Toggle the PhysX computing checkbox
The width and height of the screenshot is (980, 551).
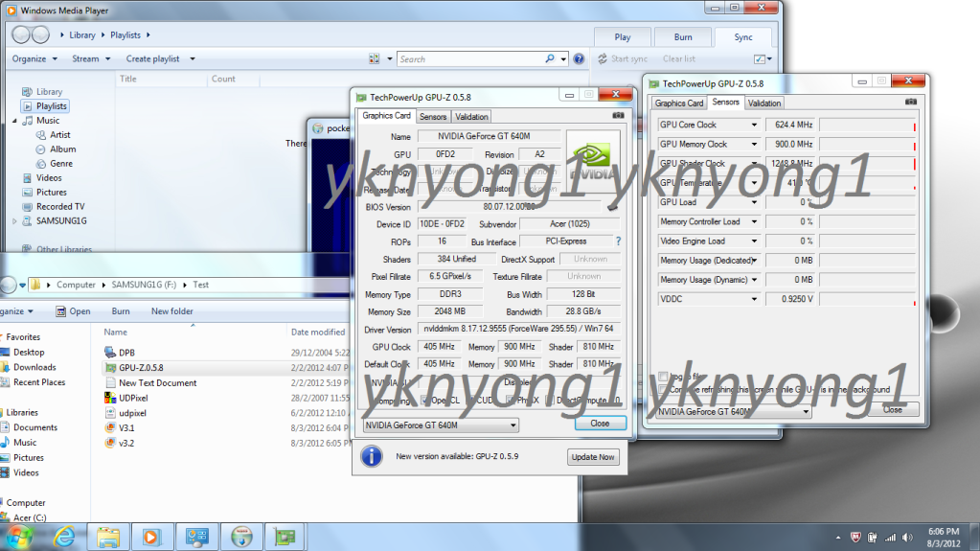point(511,401)
